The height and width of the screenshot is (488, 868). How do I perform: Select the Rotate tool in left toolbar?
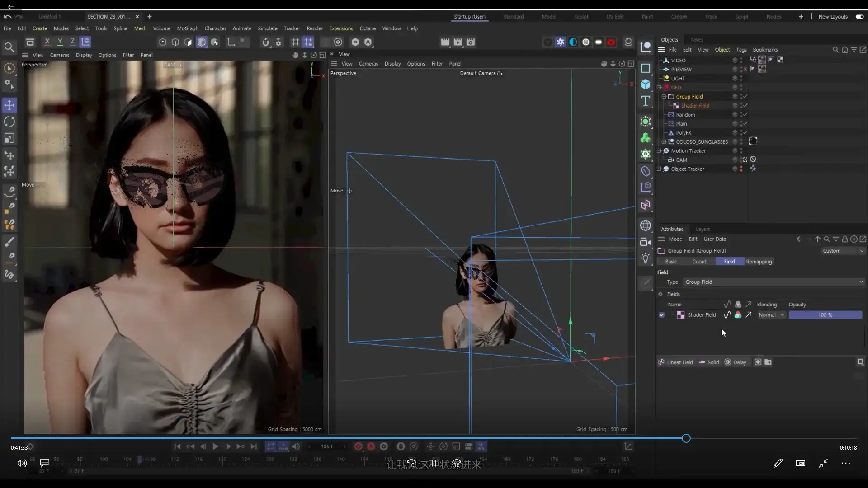coord(9,122)
